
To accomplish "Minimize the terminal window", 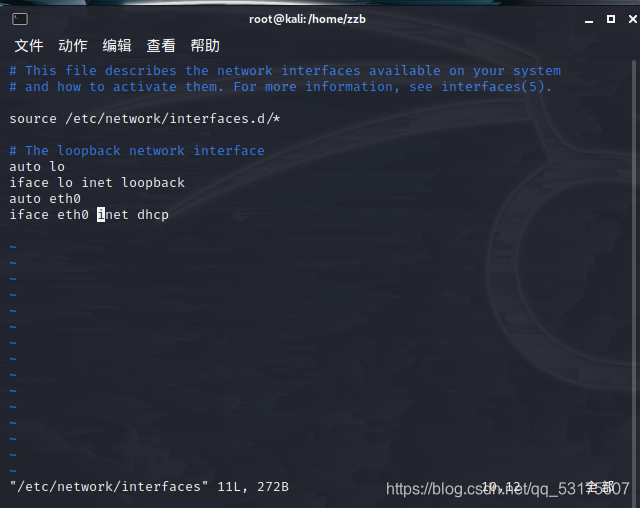I will [x=589, y=20].
